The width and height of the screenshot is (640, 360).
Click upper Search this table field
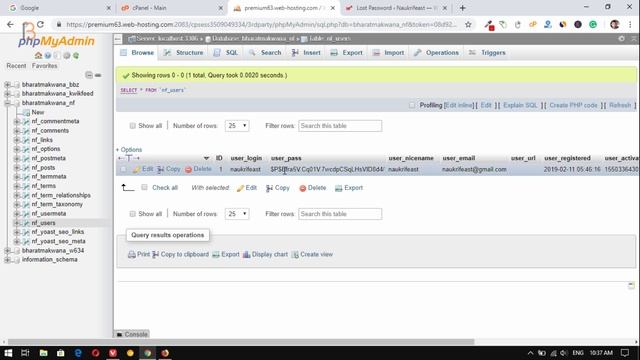click(x=340, y=126)
